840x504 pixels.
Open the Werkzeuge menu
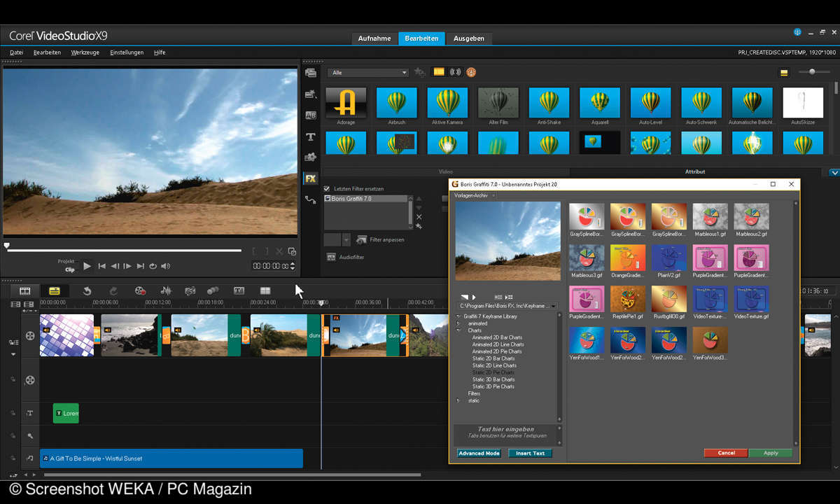click(x=85, y=52)
